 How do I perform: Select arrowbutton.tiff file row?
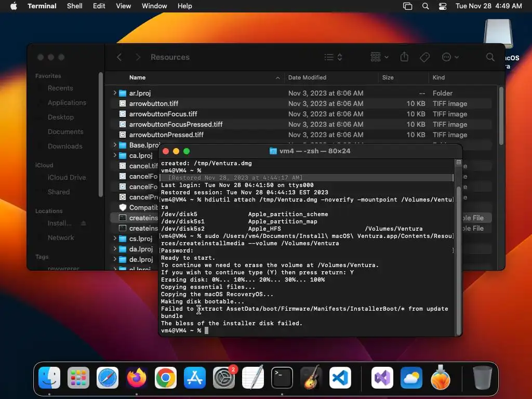pos(301,103)
